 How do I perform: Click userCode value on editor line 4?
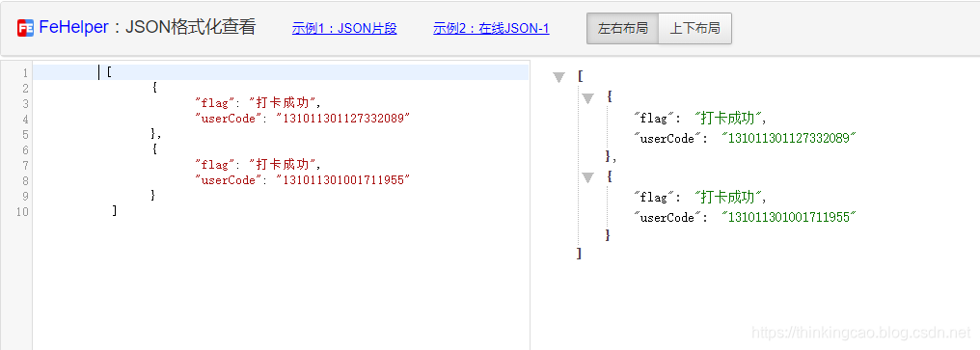(x=343, y=119)
